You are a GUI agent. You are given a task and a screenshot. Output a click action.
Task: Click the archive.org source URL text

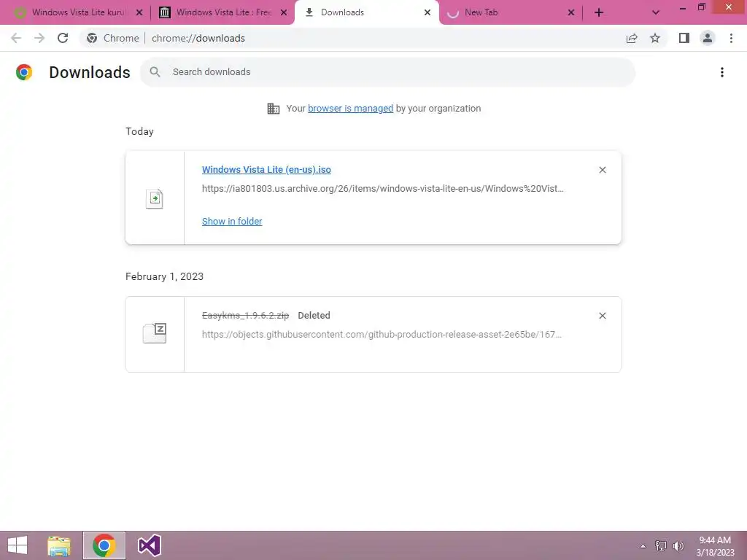pyautogui.click(x=382, y=189)
